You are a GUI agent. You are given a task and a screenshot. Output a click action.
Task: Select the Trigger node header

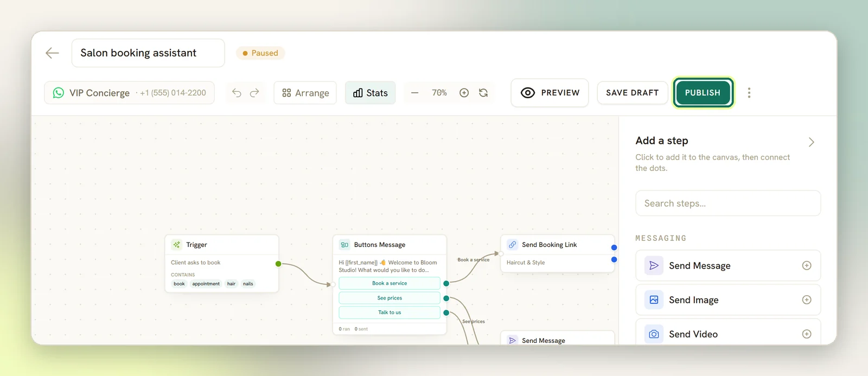222,245
